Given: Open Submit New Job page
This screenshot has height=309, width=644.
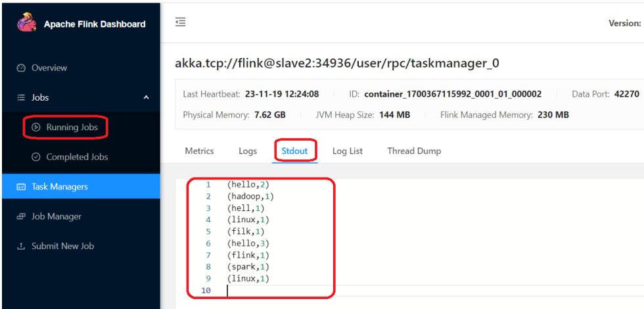Looking at the screenshot, I should pos(62,246).
